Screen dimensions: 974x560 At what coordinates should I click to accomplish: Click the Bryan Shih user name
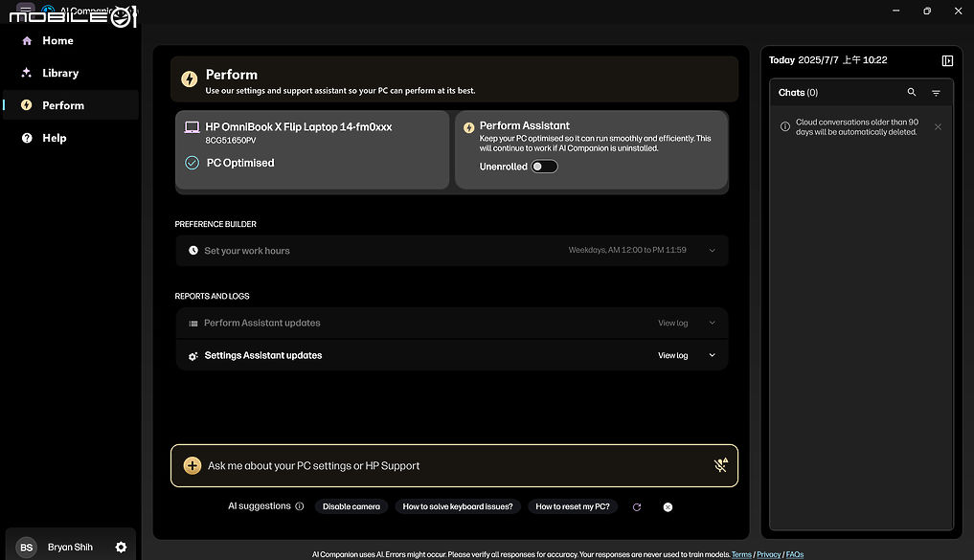click(x=70, y=547)
